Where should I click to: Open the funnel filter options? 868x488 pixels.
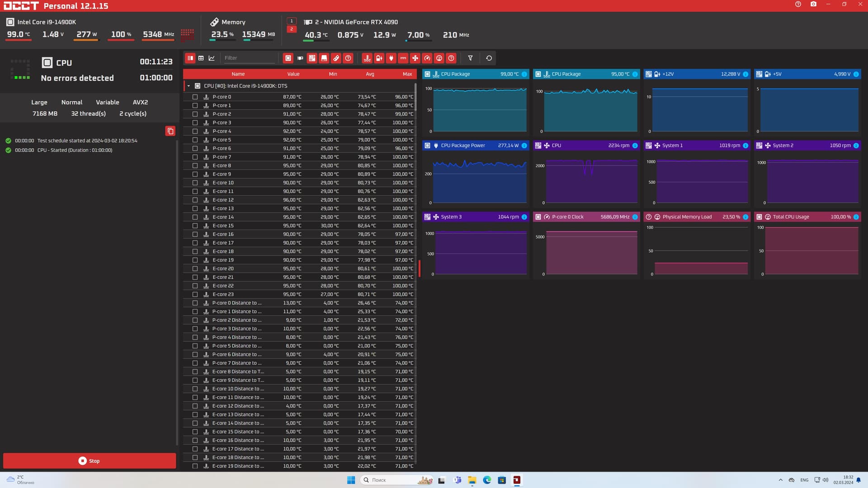point(470,58)
